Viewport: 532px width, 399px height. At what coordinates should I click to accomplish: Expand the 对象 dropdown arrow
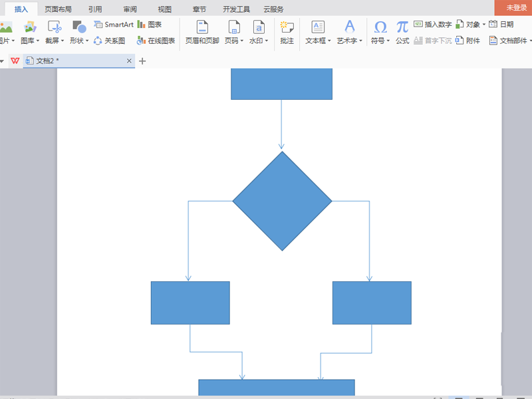pyautogui.click(x=484, y=25)
